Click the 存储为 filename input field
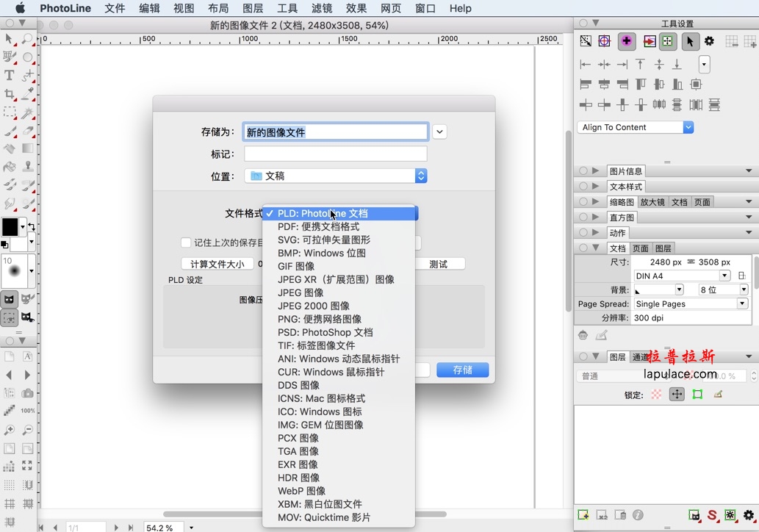The width and height of the screenshot is (759, 532). click(x=336, y=132)
